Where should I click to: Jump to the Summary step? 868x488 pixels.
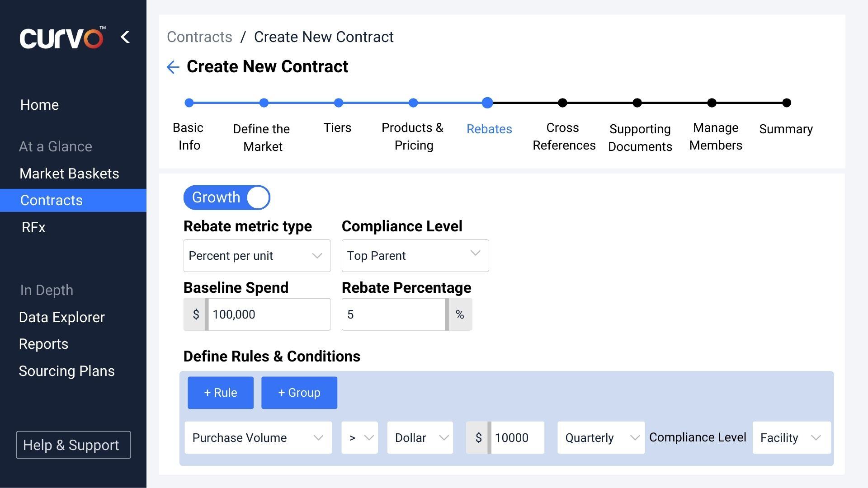786,103
